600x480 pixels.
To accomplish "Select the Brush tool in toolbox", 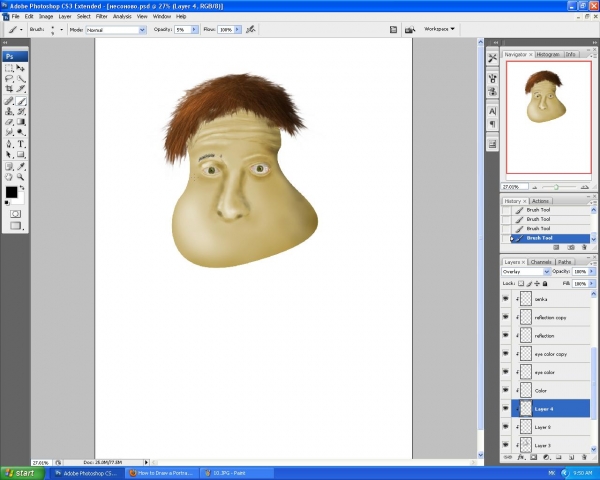I will click(21, 101).
